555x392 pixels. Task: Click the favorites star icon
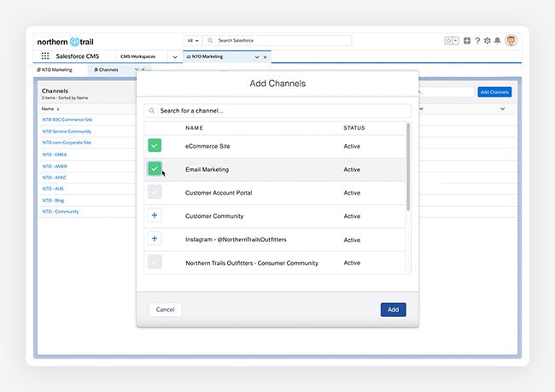pyautogui.click(x=448, y=41)
